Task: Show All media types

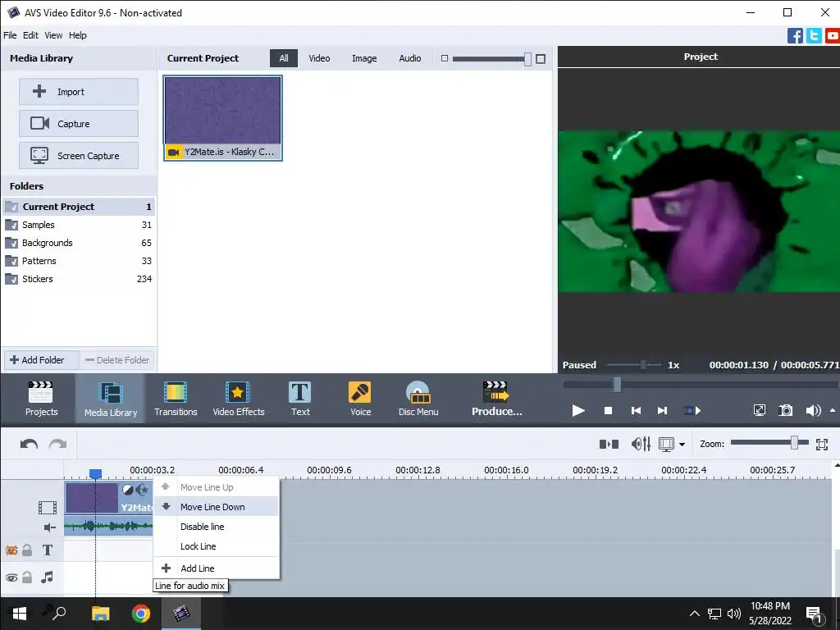Action: click(x=283, y=58)
